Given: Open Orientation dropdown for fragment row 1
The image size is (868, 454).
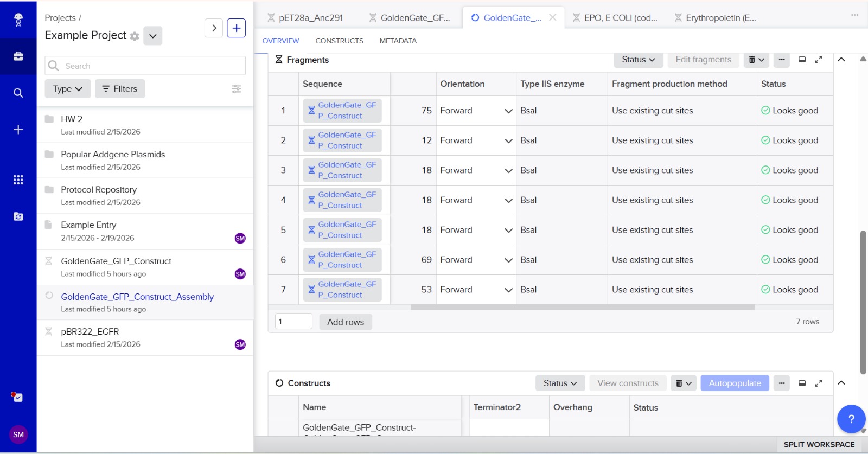Looking at the screenshot, I should [508, 111].
